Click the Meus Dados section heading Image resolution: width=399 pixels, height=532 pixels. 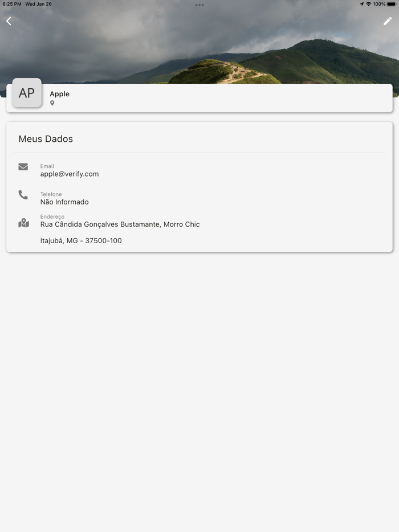46,139
